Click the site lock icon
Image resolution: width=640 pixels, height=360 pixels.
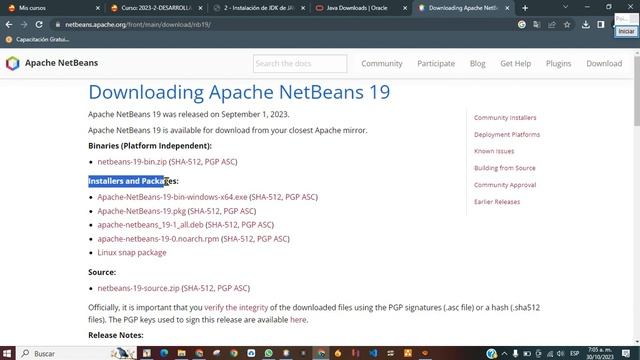click(58, 24)
